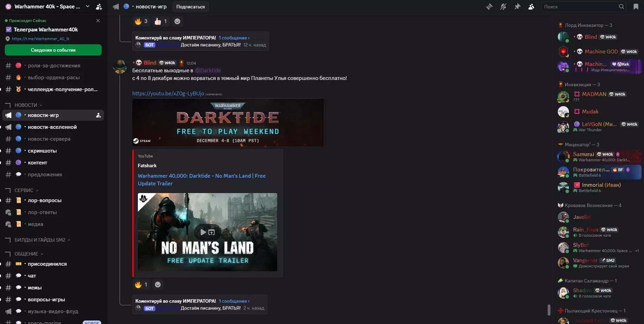Open the t.me/Warhammer_40_lk link

coord(40,39)
